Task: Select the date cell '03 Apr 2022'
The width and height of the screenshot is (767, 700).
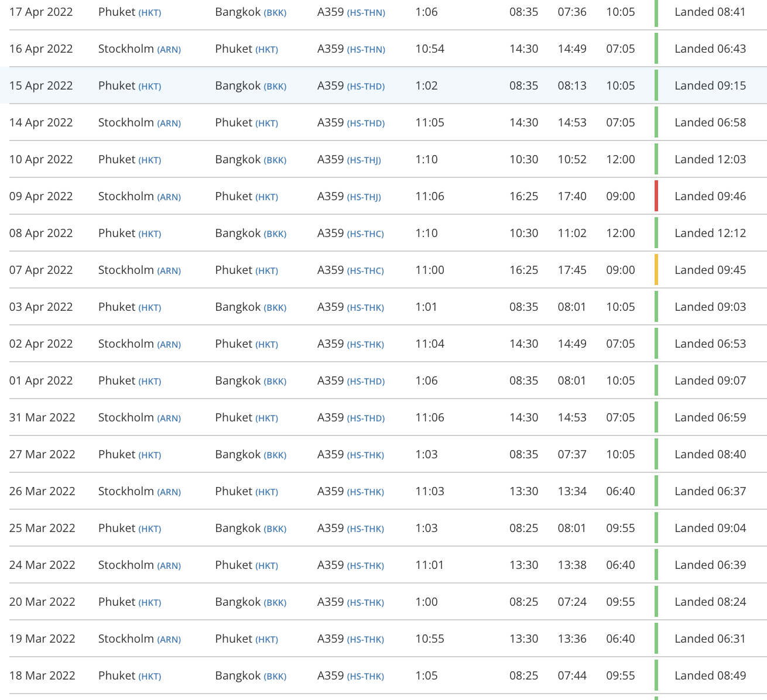Action: [x=41, y=307]
